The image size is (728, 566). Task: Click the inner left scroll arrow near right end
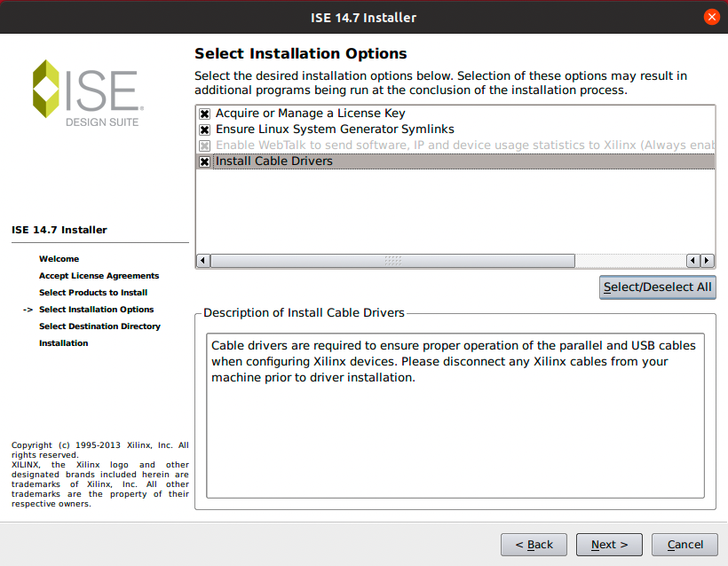pos(693,261)
